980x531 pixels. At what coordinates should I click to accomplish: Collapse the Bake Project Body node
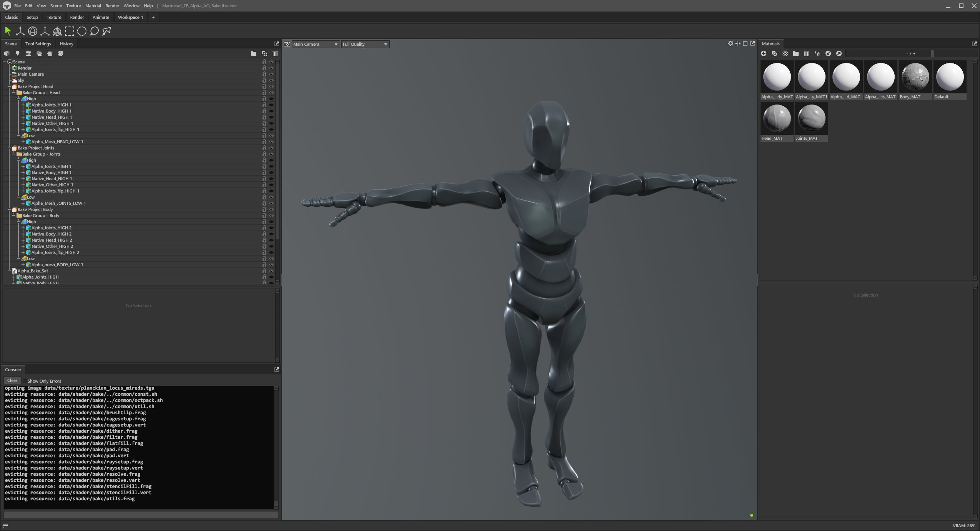pos(9,209)
